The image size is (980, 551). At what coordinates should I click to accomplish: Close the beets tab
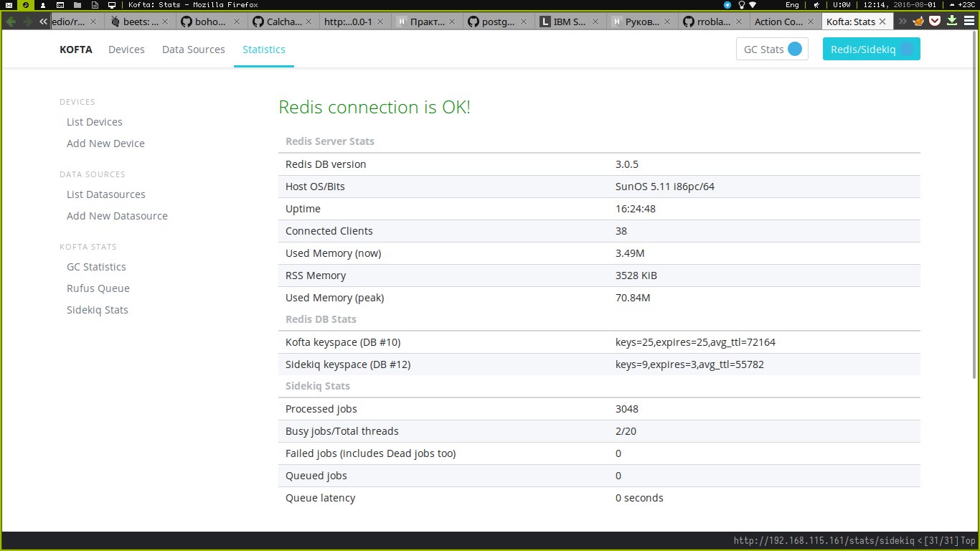(165, 22)
